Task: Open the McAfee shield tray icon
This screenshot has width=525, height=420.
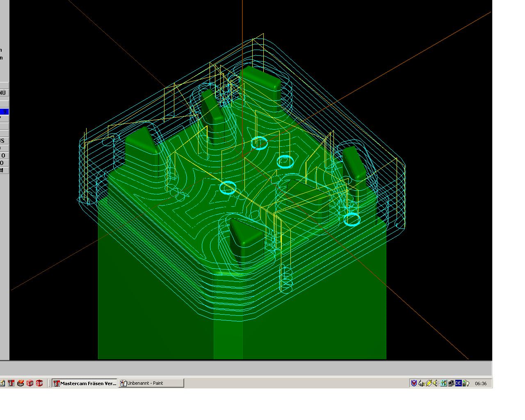Action: 414,383
